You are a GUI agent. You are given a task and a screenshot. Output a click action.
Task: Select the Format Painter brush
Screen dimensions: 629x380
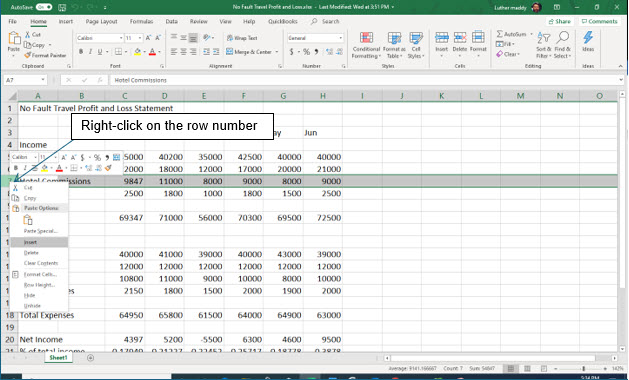[27, 55]
